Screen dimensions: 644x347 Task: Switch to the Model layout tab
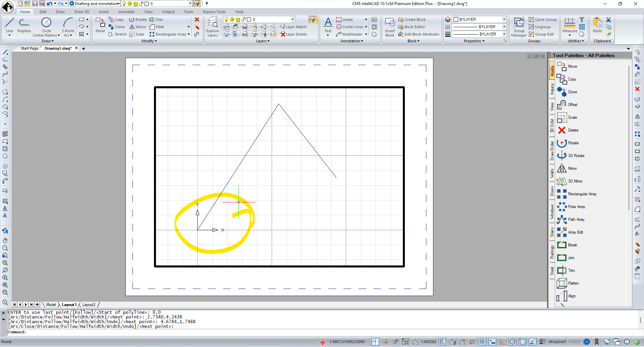click(x=51, y=305)
